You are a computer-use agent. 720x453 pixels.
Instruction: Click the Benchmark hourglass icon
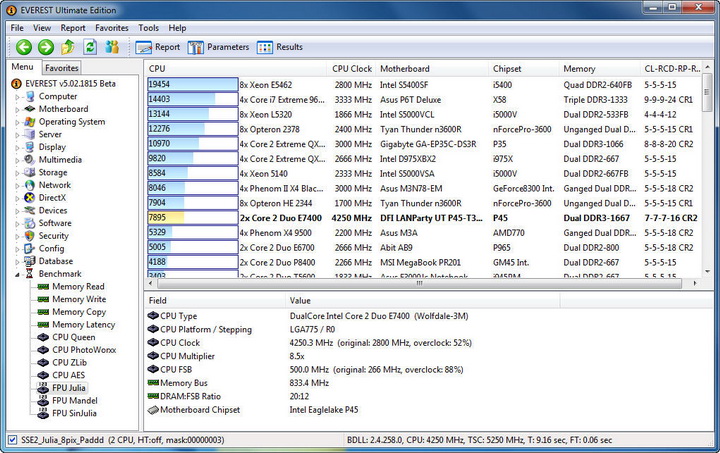(x=30, y=274)
